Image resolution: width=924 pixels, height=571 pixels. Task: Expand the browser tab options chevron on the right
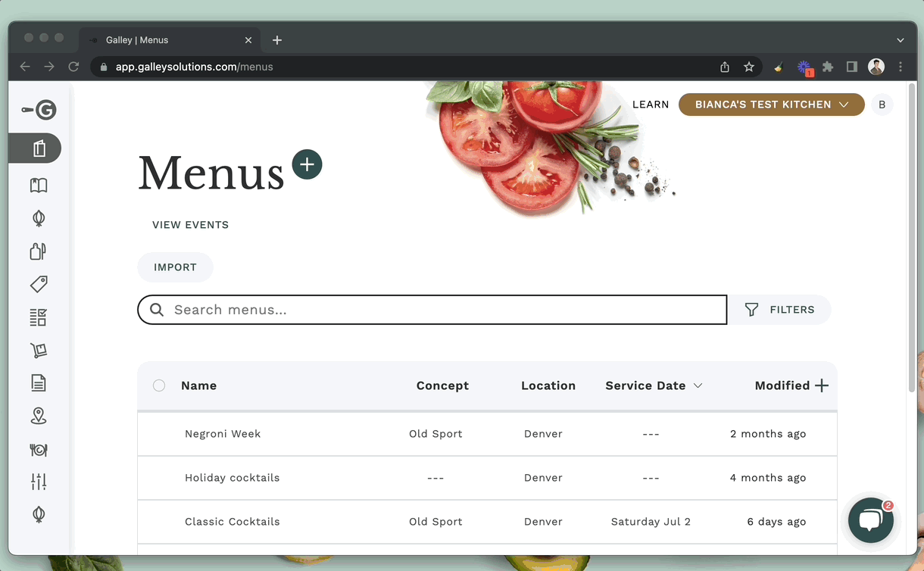click(x=900, y=39)
